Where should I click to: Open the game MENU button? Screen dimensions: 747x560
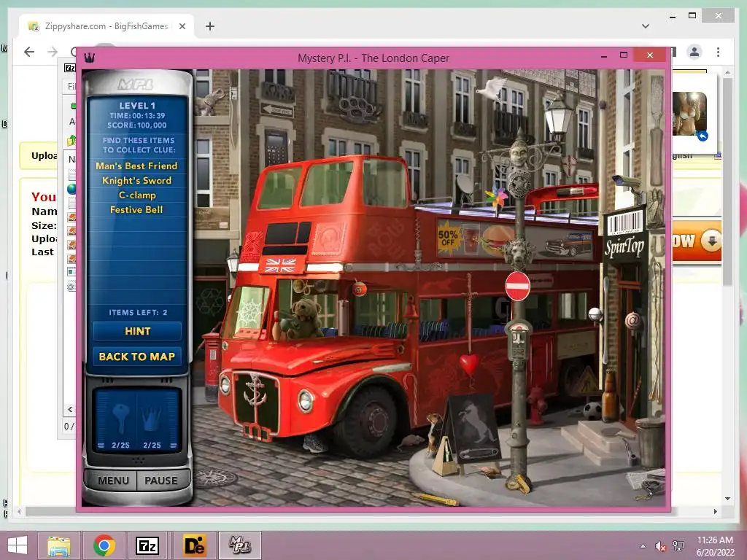(113, 481)
